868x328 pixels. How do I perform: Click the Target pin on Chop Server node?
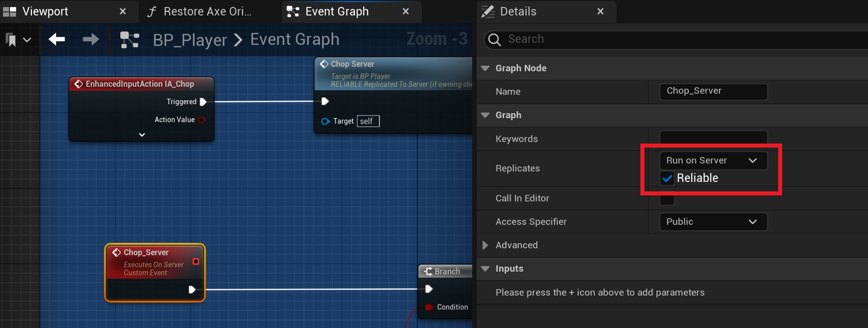tap(325, 121)
